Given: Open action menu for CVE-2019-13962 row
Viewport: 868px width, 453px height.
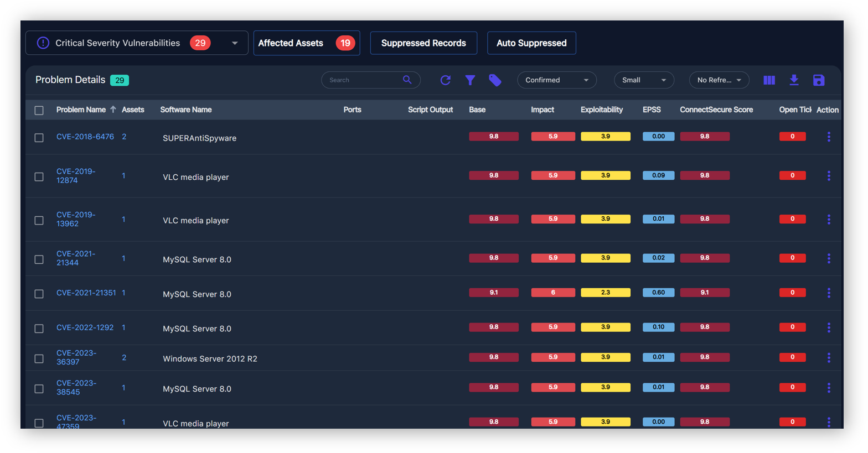Looking at the screenshot, I should coord(829,220).
